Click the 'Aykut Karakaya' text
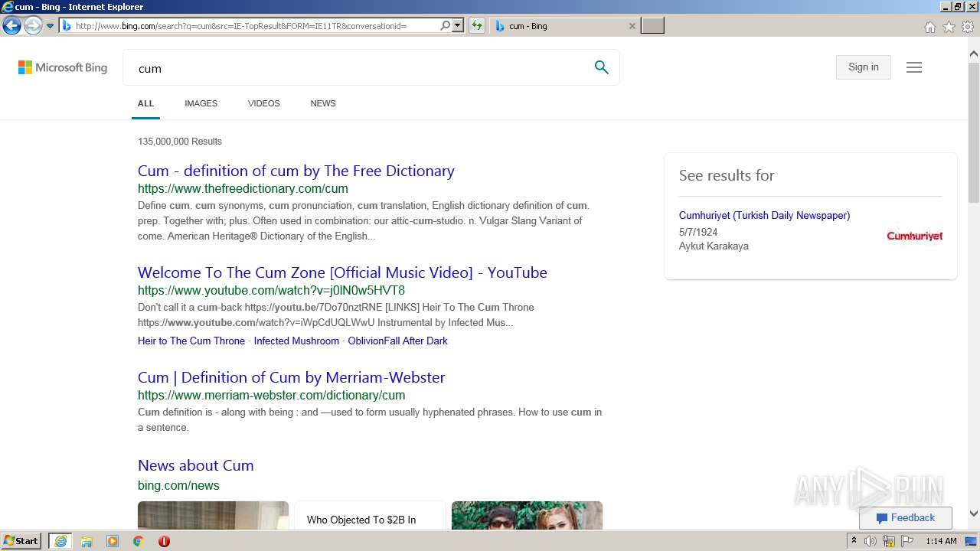 pyautogui.click(x=714, y=246)
